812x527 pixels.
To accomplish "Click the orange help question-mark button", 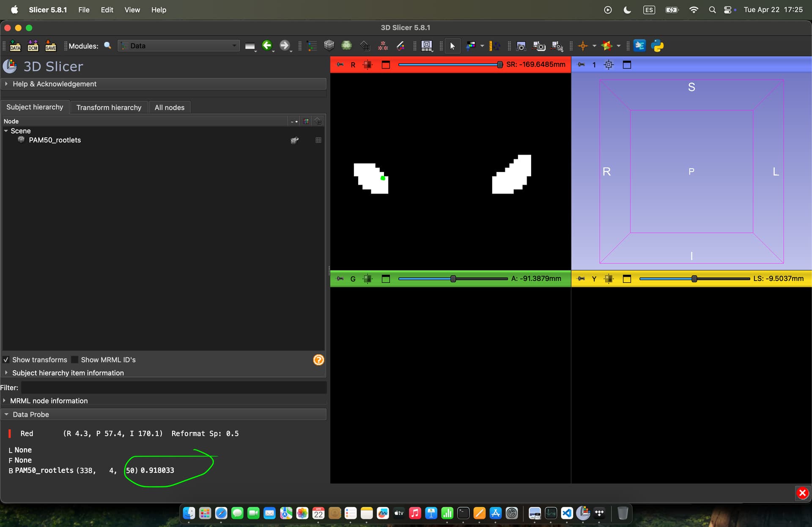I will click(x=318, y=360).
